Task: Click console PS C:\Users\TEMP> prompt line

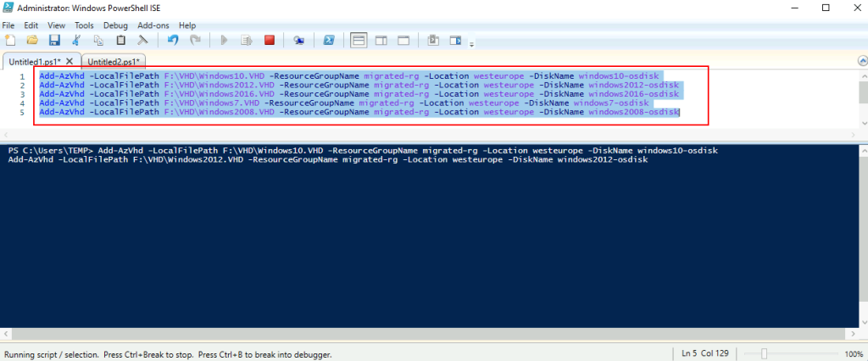Action: click(x=363, y=151)
